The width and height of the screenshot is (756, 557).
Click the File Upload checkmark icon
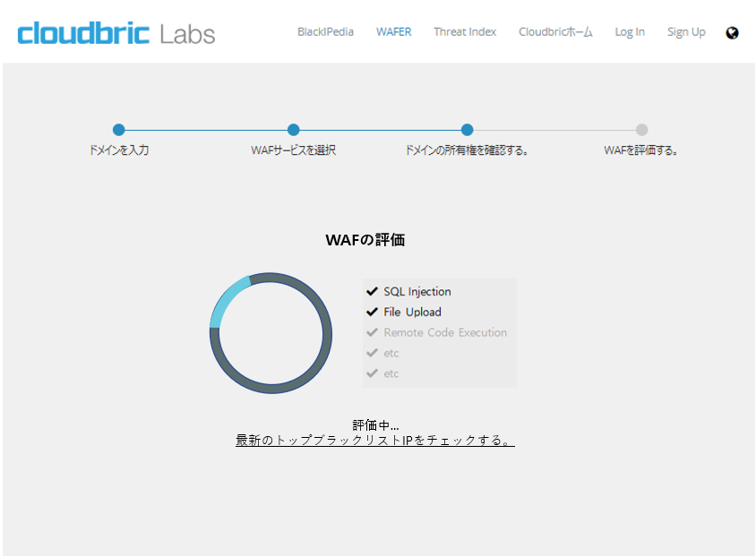point(372,313)
